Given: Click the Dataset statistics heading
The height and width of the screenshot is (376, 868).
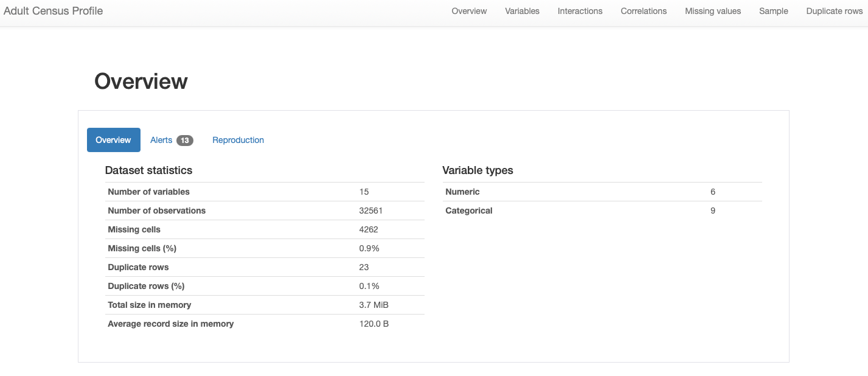Looking at the screenshot, I should (x=148, y=170).
